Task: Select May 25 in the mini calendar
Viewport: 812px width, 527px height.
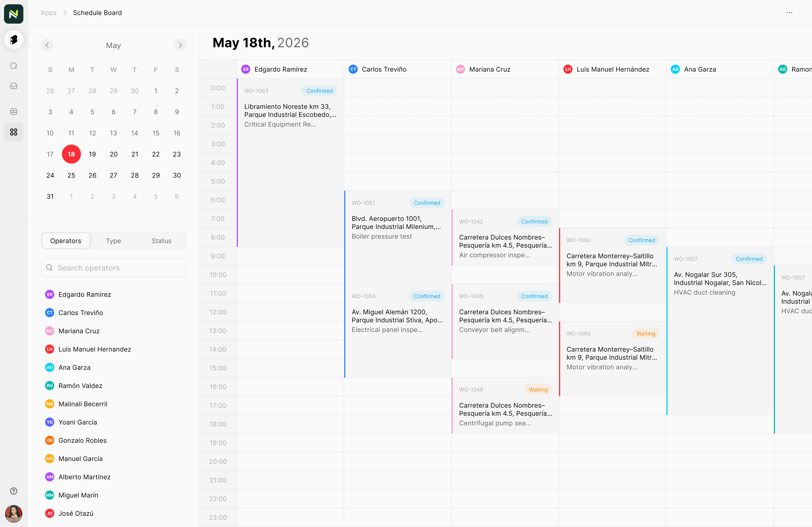Action: point(71,175)
